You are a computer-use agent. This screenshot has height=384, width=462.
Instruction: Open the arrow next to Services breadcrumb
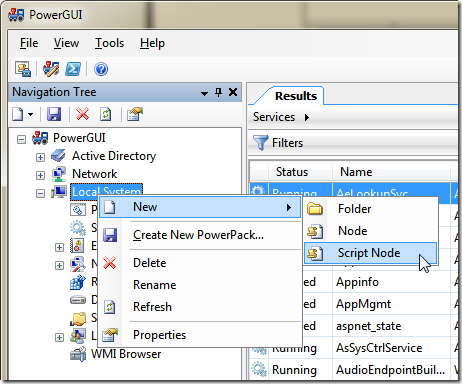click(307, 117)
